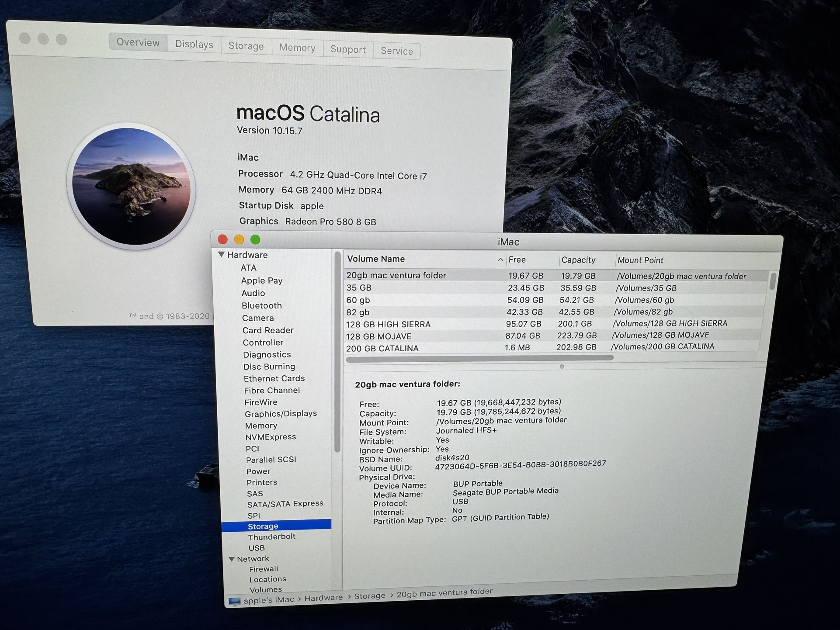
Task: Open the Service tab
Action: pos(397,51)
